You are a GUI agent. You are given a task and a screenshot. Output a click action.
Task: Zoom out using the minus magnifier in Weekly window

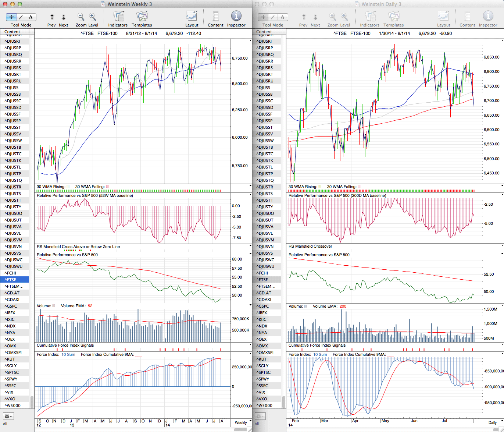81,17
